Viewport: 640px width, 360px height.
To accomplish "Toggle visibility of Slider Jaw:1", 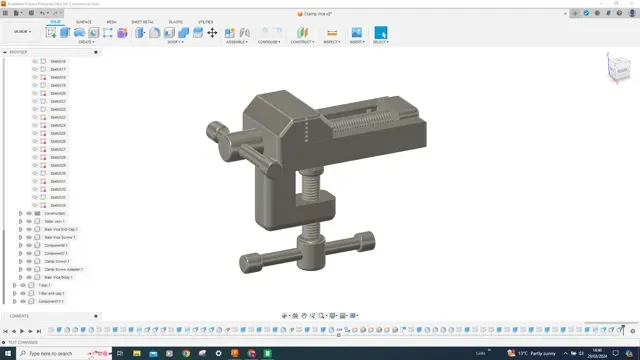I will [x=29, y=221].
